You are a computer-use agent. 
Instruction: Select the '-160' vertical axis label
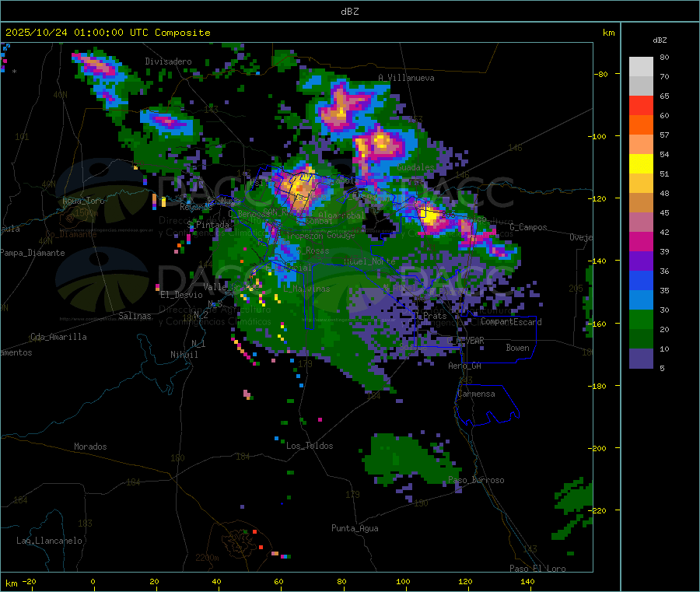tap(598, 324)
